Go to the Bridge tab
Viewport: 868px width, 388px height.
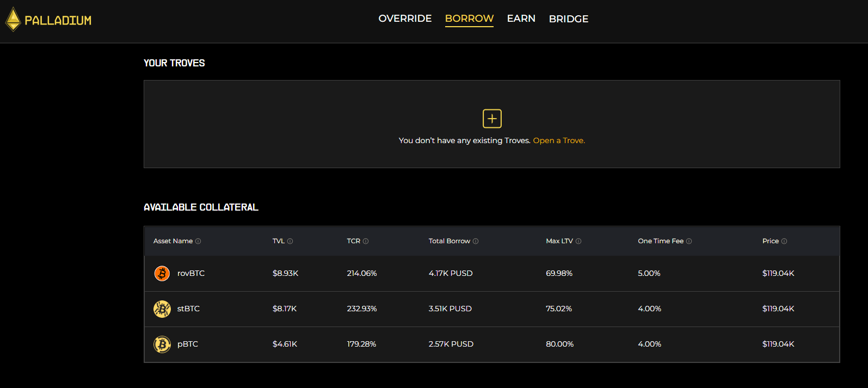coord(568,19)
